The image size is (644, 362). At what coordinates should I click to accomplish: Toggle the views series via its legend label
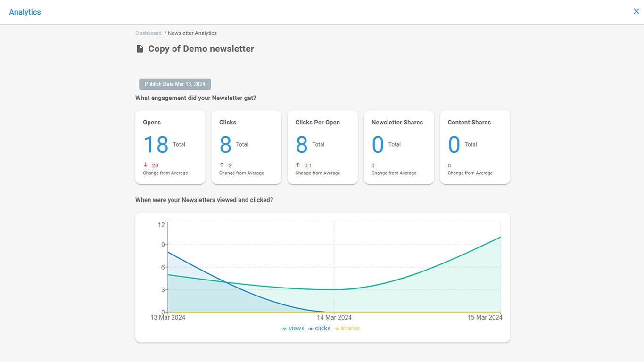click(x=297, y=329)
